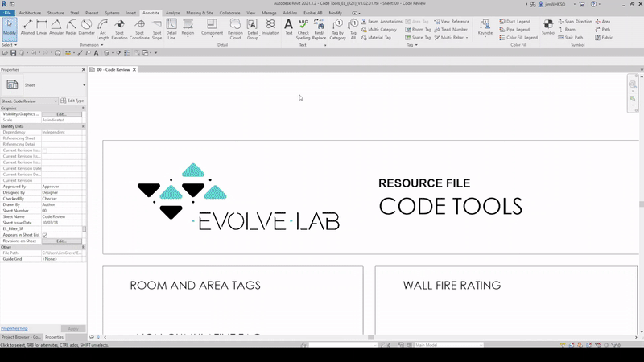Click the Keynote tool
Image resolution: width=644 pixels, height=362 pixels.
click(x=485, y=28)
